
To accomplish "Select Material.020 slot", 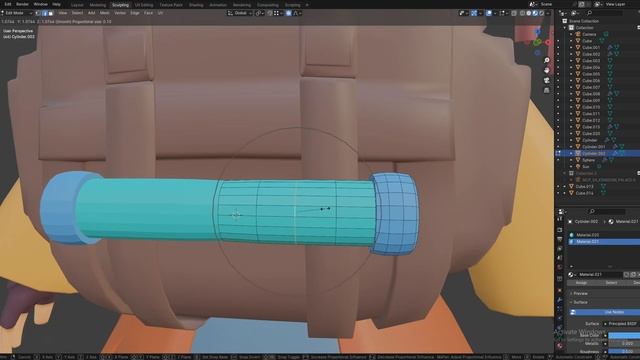I will pyautogui.click(x=604, y=235).
